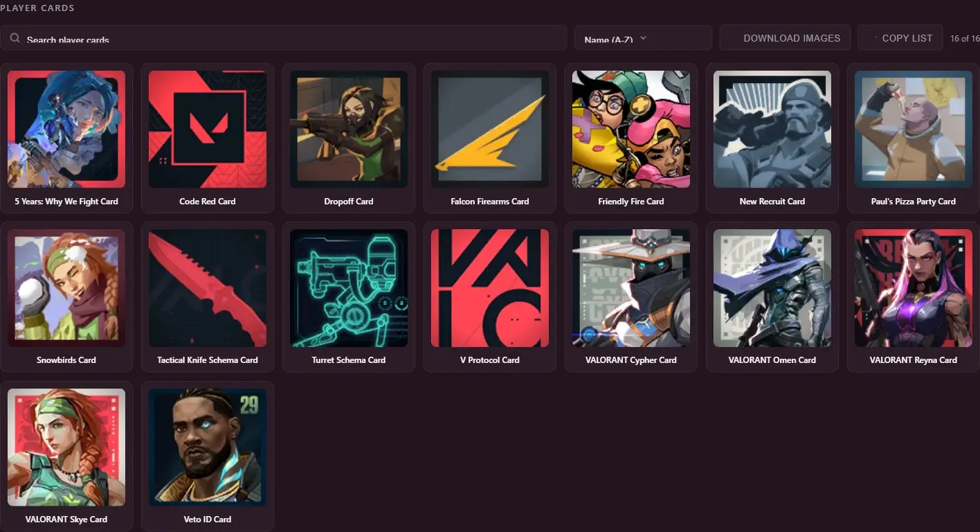Click the '16 of 16' count text
The image size is (980, 532).
[965, 39]
